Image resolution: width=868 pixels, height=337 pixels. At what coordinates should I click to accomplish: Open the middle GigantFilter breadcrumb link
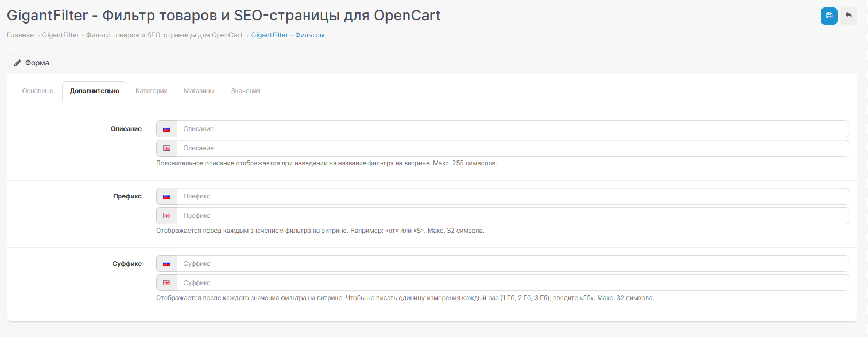pos(142,35)
